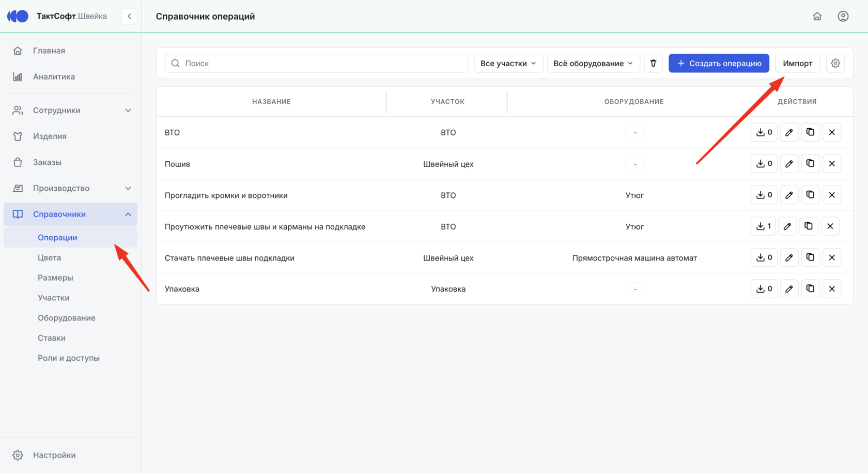Edit Прогладить кромки и воротники operation
The height and width of the screenshot is (473, 868).
click(x=789, y=195)
